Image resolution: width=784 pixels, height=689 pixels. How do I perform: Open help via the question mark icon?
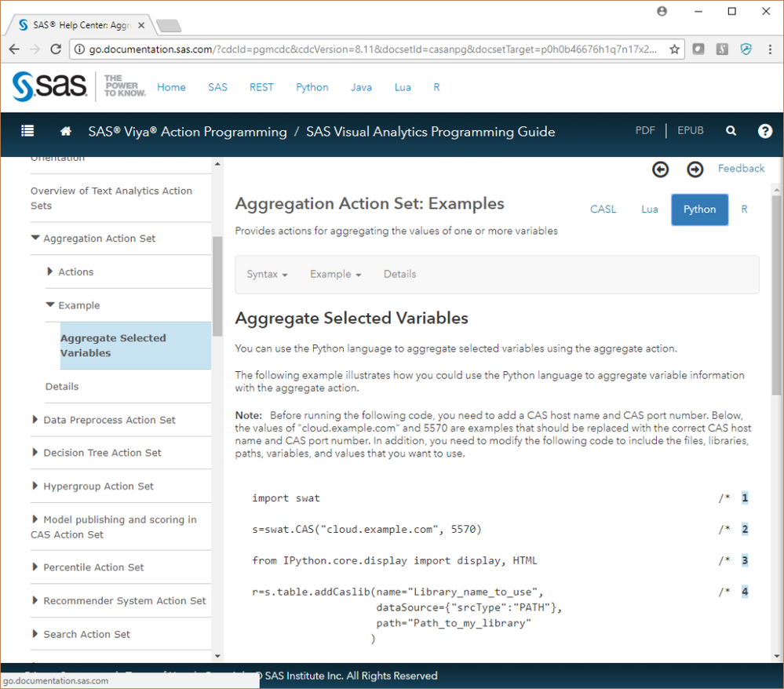pos(765,131)
